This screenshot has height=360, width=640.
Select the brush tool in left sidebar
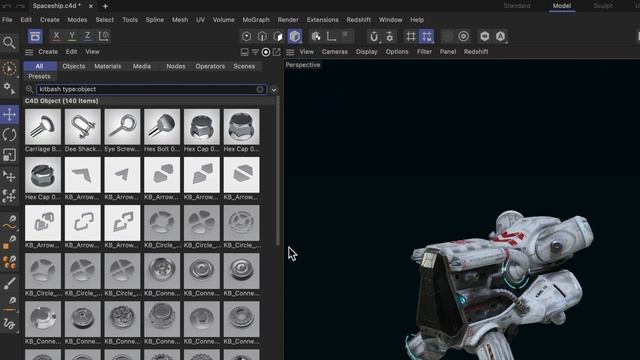coord(9,283)
